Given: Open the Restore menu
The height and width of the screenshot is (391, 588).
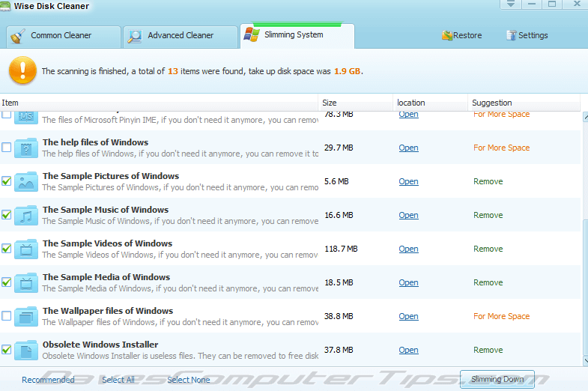Looking at the screenshot, I should pyautogui.click(x=461, y=35).
